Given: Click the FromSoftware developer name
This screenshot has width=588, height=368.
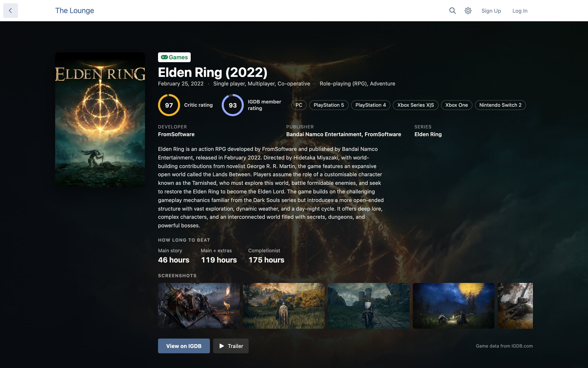Looking at the screenshot, I should click(176, 134).
